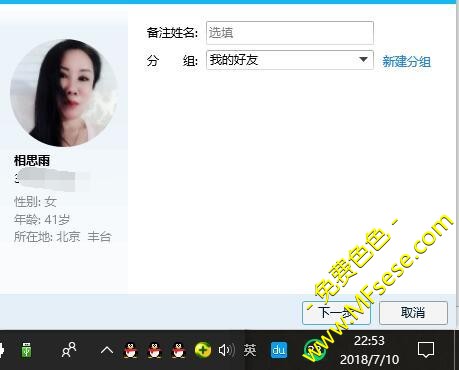Open the rightmost QQ penguin tray icon
This screenshot has width=459, height=370.
coord(179,350)
